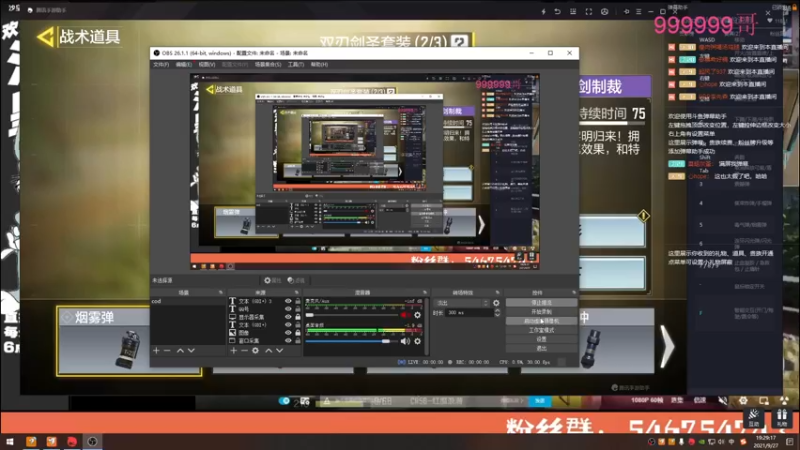The height and width of the screenshot is (450, 800).
Task: Open desktop audio settings gear in mixer
Action: [417, 341]
